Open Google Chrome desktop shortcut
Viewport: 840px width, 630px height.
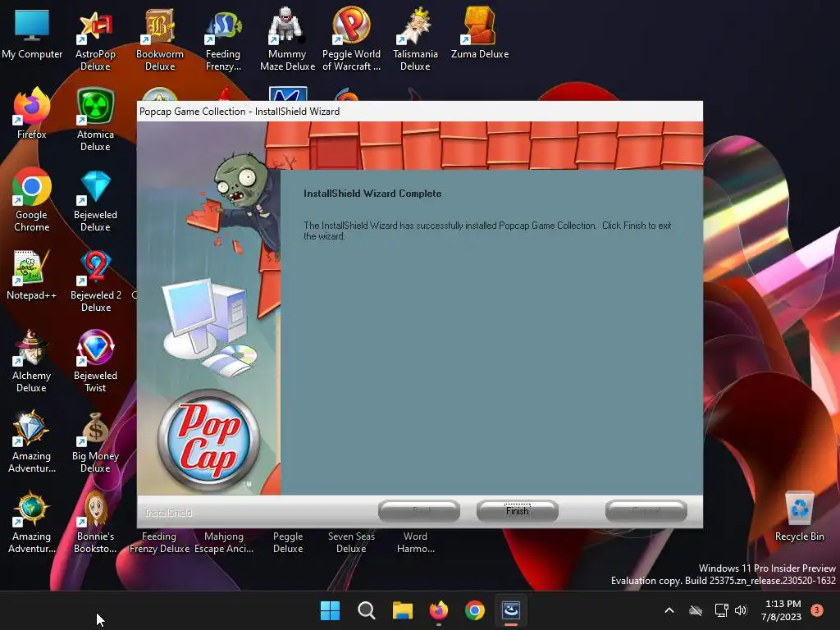coord(32,201)
